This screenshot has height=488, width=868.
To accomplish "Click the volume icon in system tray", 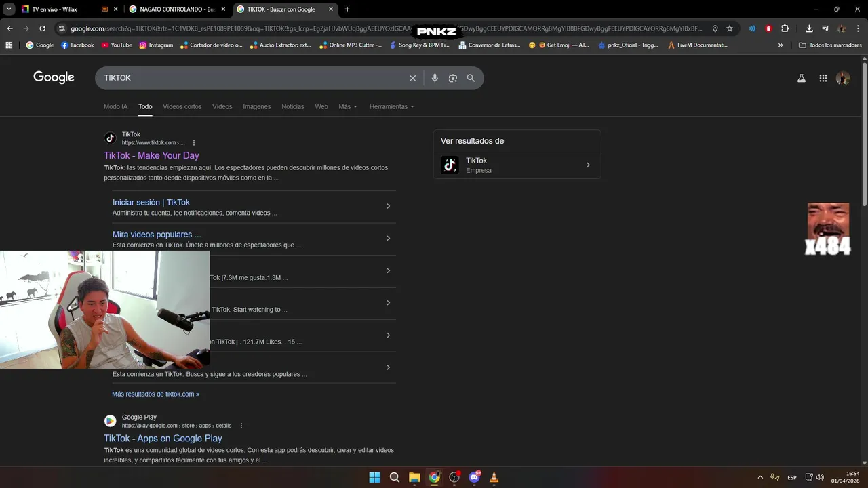I will click(821, 477).
